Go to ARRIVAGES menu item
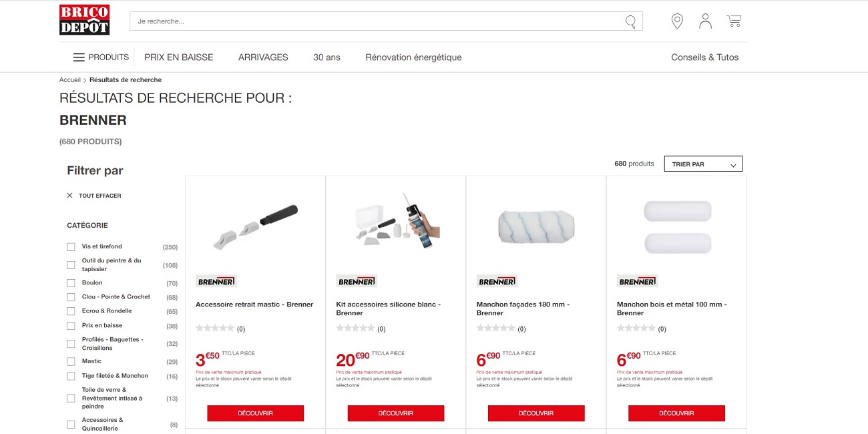 pyautogui.click(x=263, y=57)
